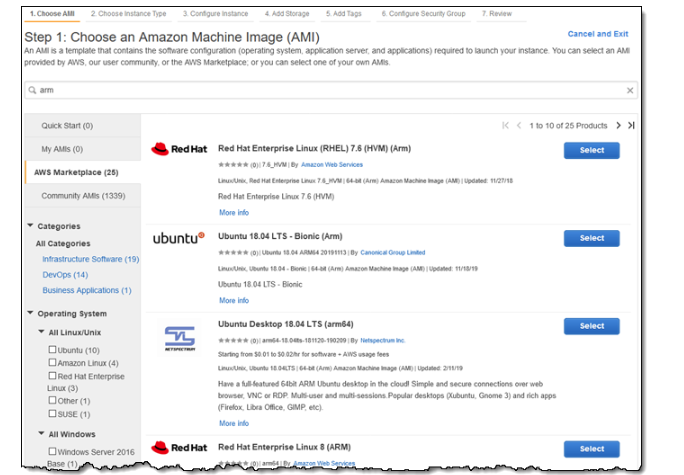
Task: Collapse the Categories section
Action: (x=30, y=226)
